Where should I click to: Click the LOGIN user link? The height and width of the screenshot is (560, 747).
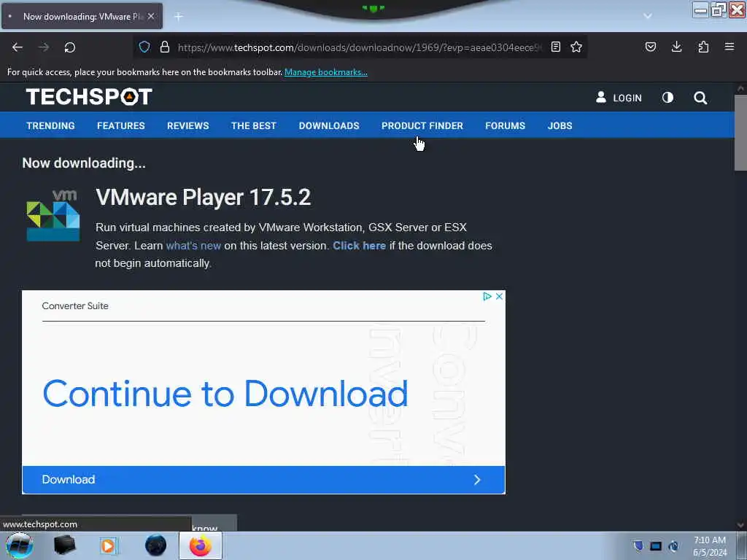[x=619, y=98]
